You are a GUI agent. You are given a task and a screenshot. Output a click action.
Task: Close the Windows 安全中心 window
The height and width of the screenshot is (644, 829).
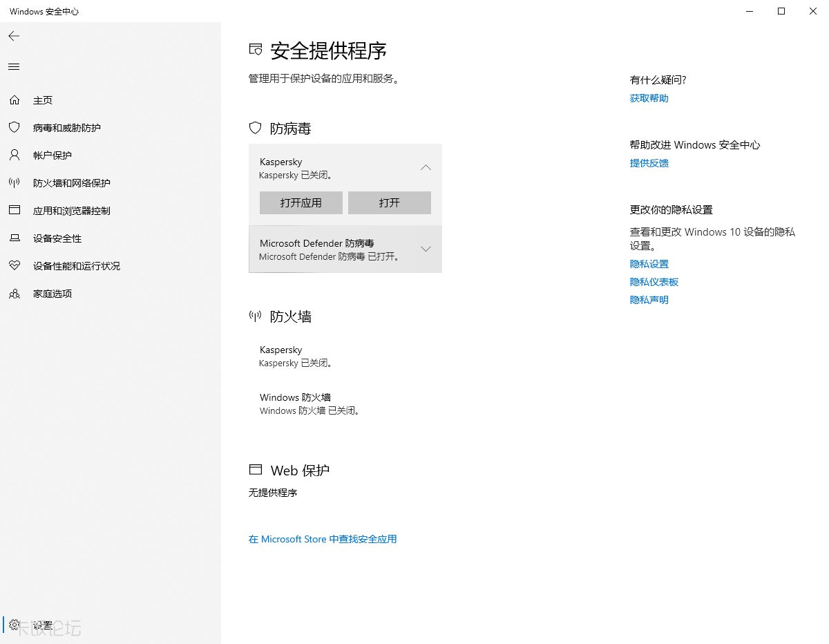pyautogui.click(x=813, y=11)
